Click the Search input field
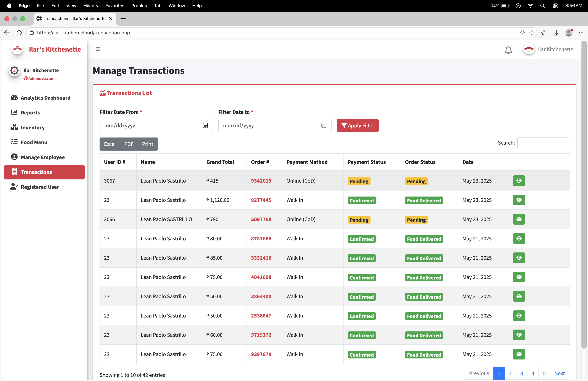 [543, 143]
